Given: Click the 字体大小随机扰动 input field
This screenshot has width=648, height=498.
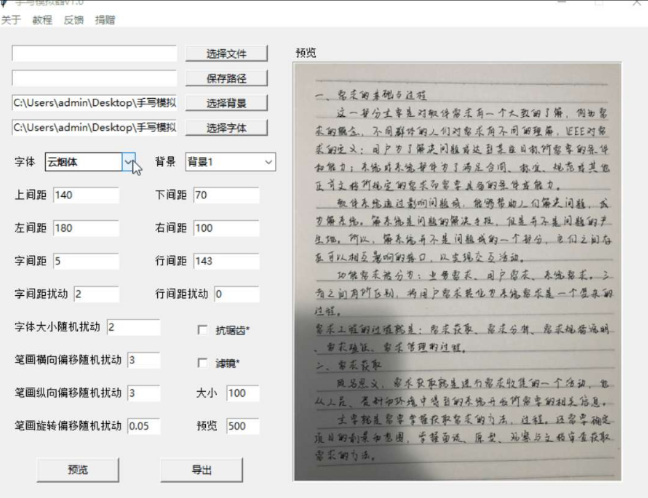Looking at the screenshot, I should (132, 328).
